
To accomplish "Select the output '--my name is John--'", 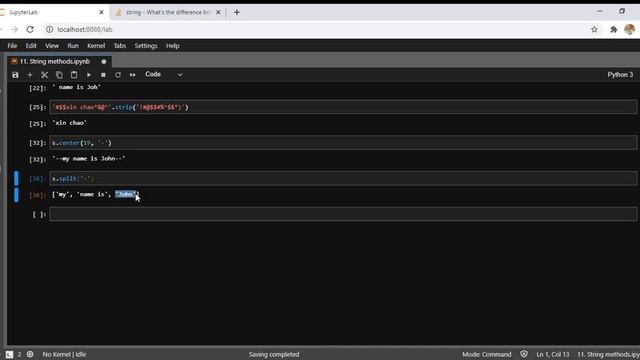I will [x=89, y=158].
